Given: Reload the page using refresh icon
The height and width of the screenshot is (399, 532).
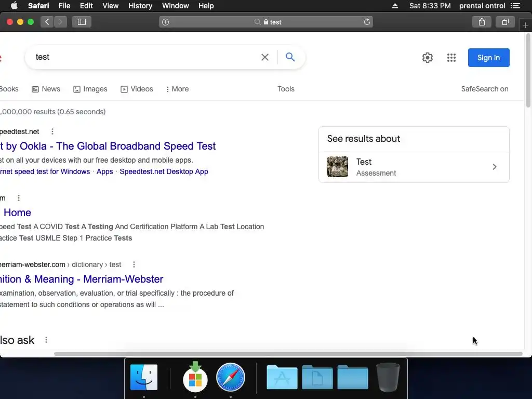Looking at the screenshot, I should click(367, 22).
